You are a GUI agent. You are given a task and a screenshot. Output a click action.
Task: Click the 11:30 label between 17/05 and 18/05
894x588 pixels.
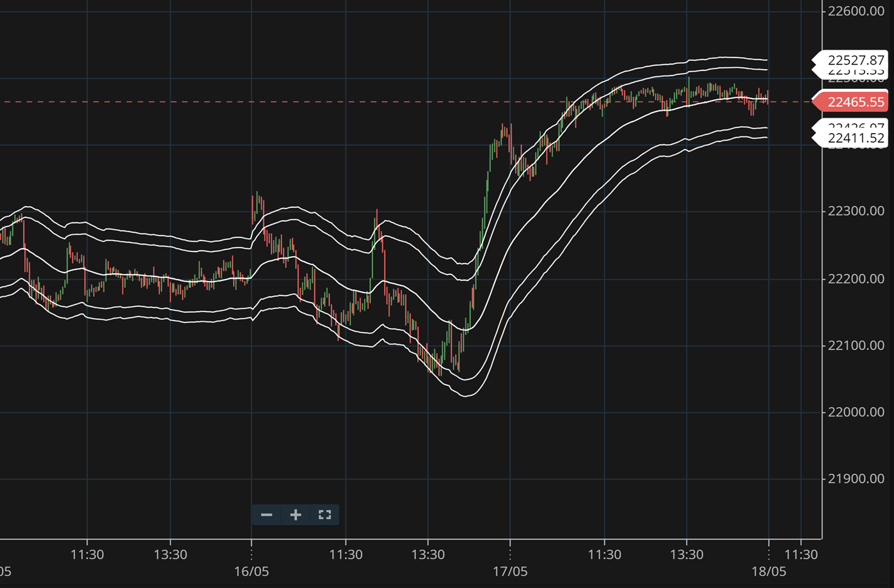coord(605,555)
